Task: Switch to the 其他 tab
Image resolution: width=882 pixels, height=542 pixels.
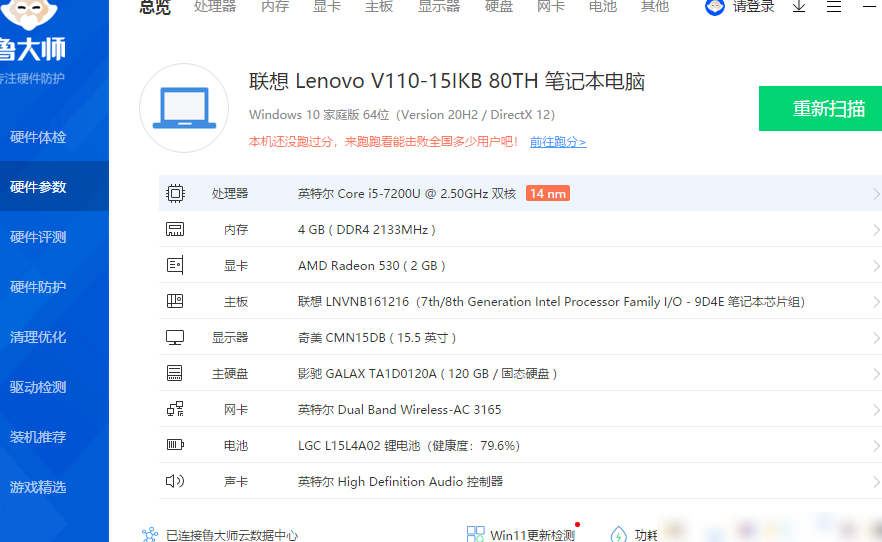Action: point(655,7)
